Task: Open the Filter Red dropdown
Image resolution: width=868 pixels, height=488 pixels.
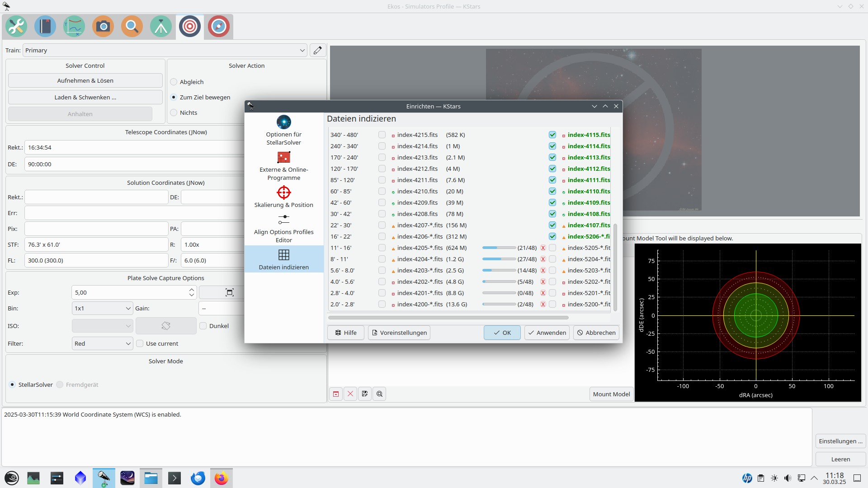Action: point(103,343)
